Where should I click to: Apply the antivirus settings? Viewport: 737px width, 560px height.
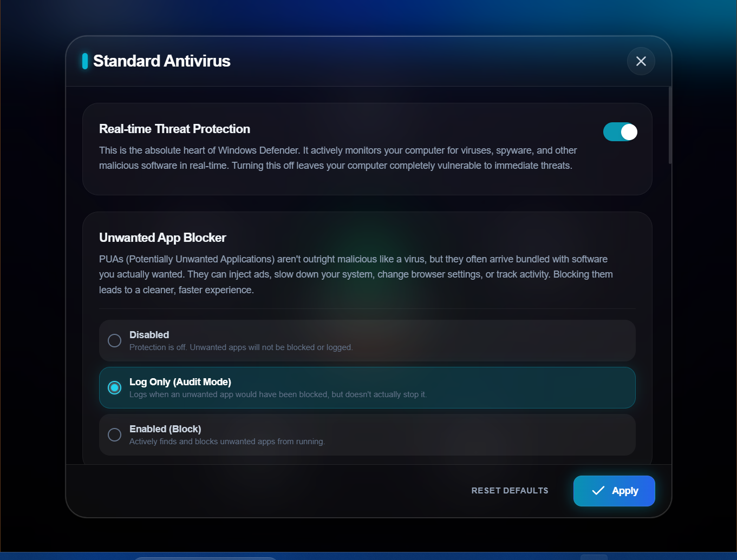[614, 491]
